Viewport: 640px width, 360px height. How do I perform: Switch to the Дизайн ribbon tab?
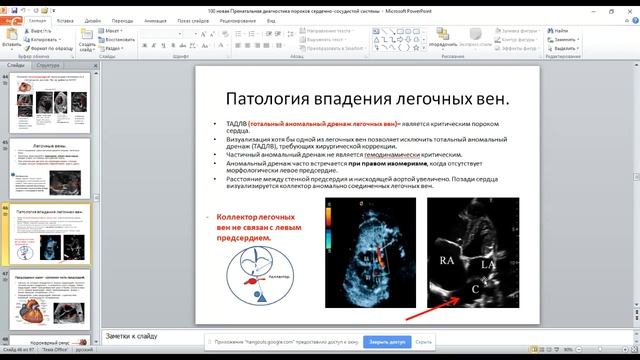[x=93, y=21]
